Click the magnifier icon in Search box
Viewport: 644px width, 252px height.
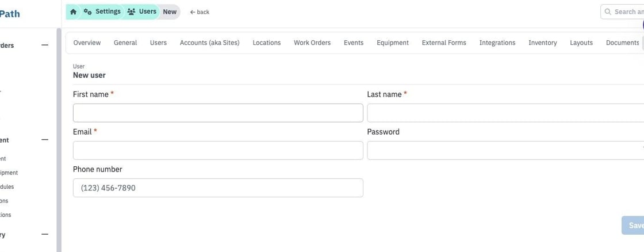(608, 12)
